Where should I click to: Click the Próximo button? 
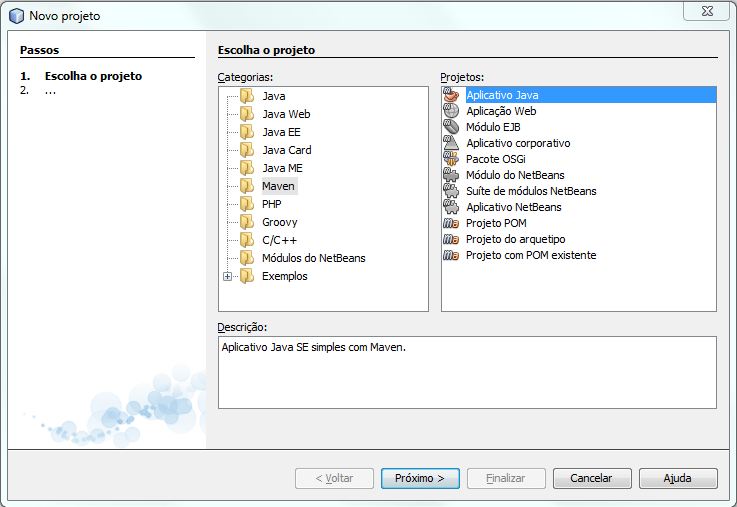pyautogui.click(x=420, y=478)
